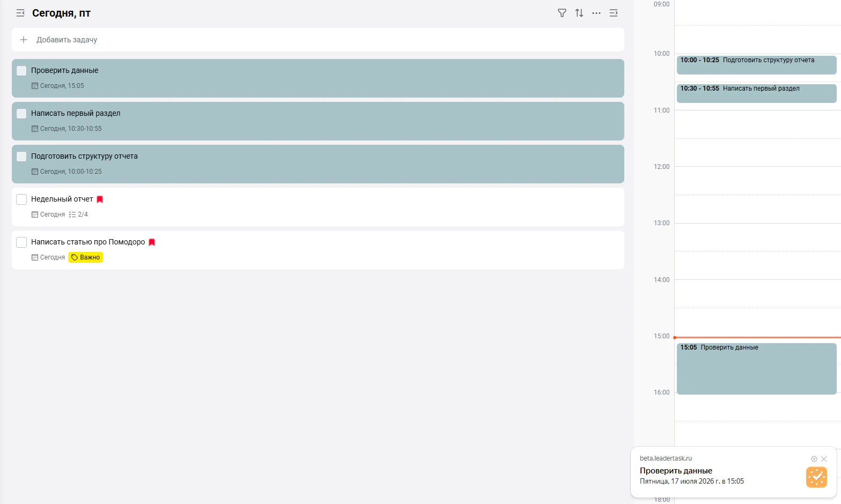Screen dimensions: 841x504
Task: Select task title Подготовить структуру отчета in list
Action: click(x=84, y=156)
